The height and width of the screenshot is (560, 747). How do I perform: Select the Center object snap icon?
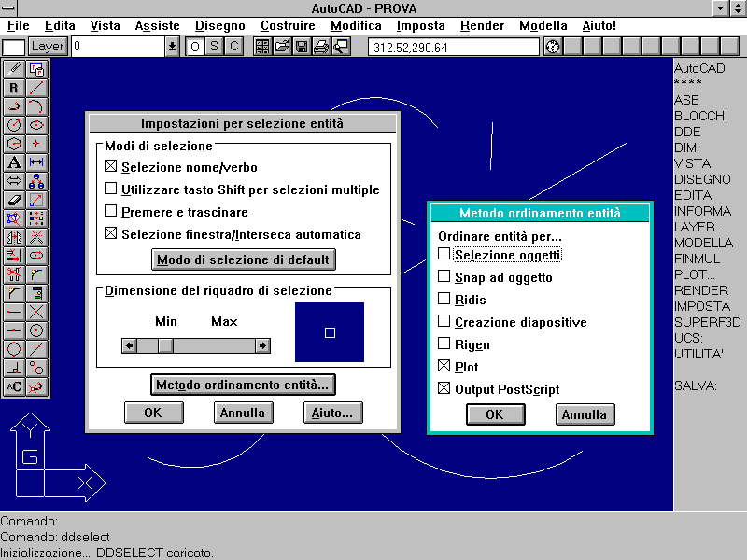(36, 330)
